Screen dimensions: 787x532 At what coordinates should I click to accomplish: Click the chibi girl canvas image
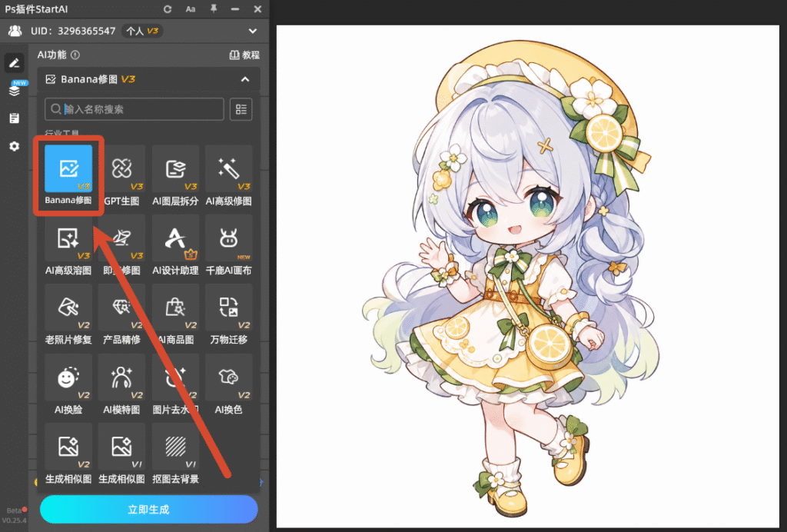(x=527, y=277)
